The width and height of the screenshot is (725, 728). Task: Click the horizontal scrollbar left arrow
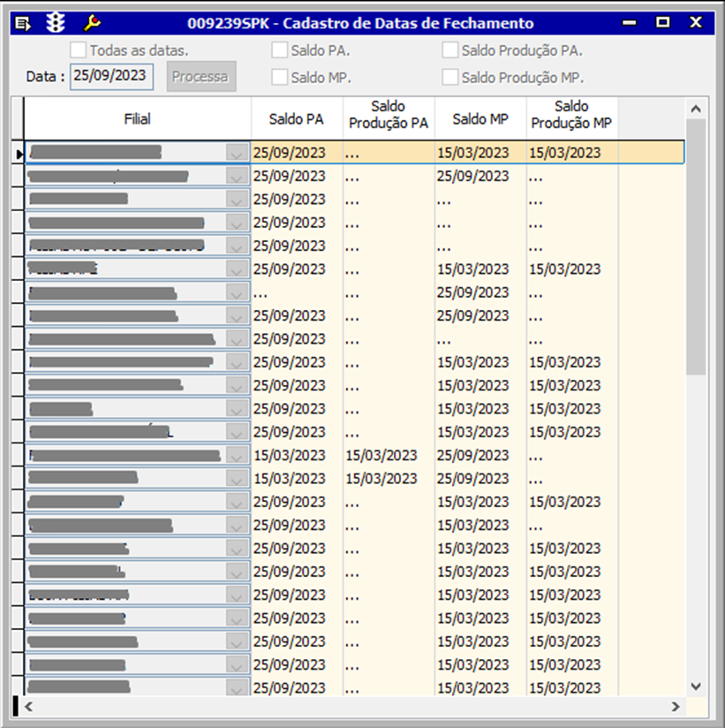pyautogui.click(x=28, y=707)
